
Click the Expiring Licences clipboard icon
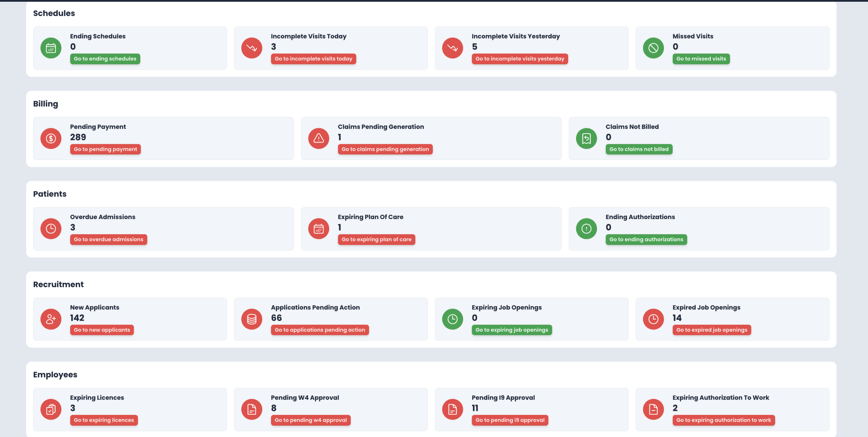51,410
